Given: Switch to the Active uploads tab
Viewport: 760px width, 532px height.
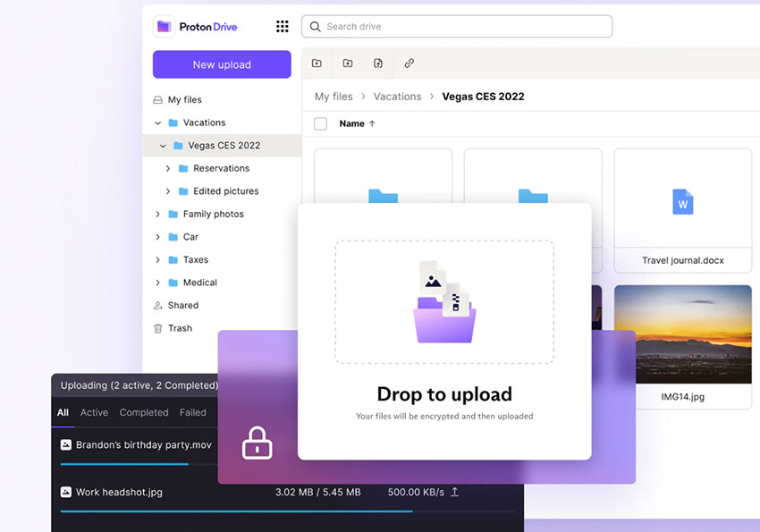Looking at the screenshot, I should (94, 413).
